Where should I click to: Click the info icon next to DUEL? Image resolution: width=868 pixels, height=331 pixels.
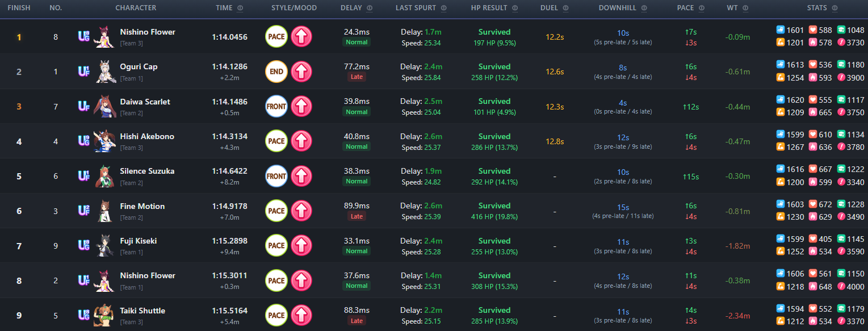pos(565,9)
